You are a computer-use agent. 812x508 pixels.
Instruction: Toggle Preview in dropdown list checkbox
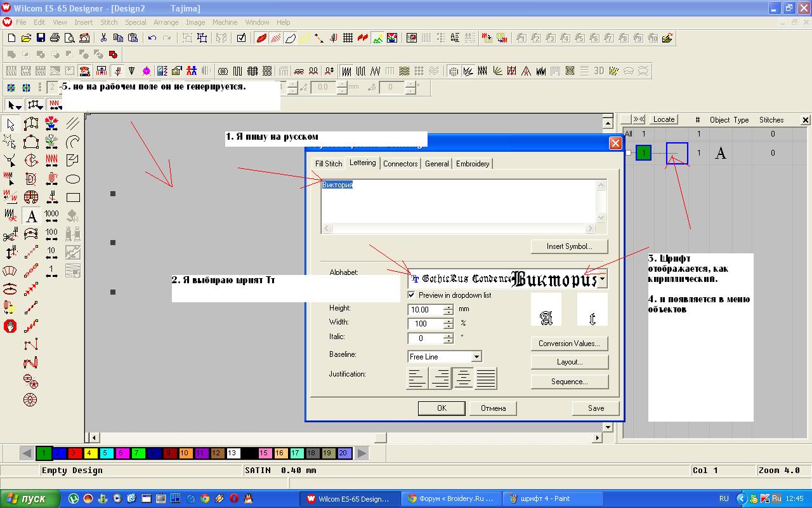click(x=412, y=295)
